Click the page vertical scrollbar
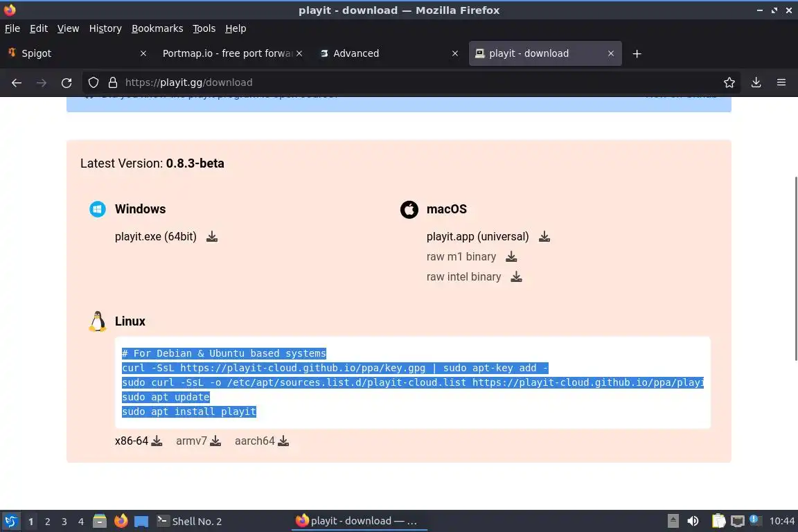The height and width of the screenshot is (532, 798). (x=795, y=268)
